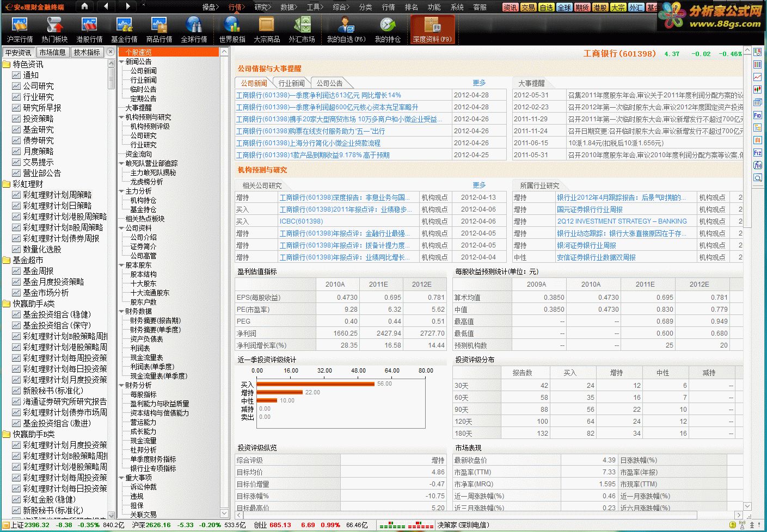Image resolution: width=767 pixels, height=532 pixels.
Task: Click the candlestick chart sidebar icon
Action: pyautogui.click(x=757, y=89)
